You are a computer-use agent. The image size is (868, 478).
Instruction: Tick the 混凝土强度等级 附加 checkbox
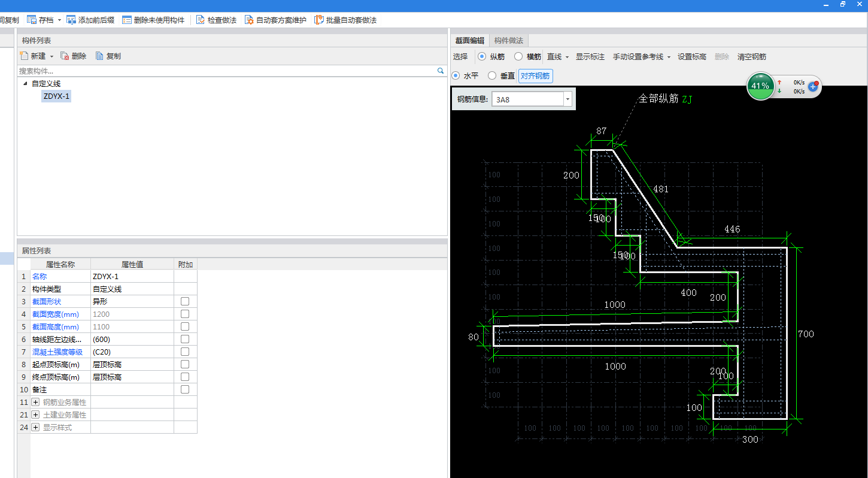185,352
